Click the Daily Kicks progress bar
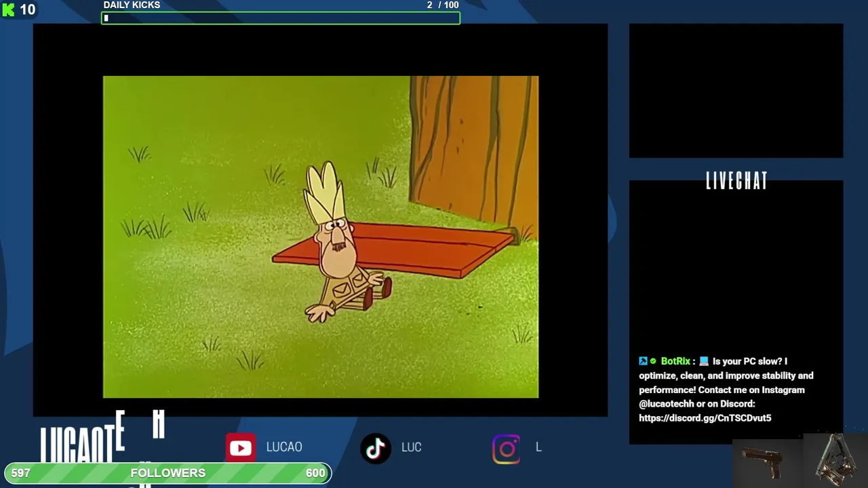This screenshot has height=488, width=868. coord(281,18)
